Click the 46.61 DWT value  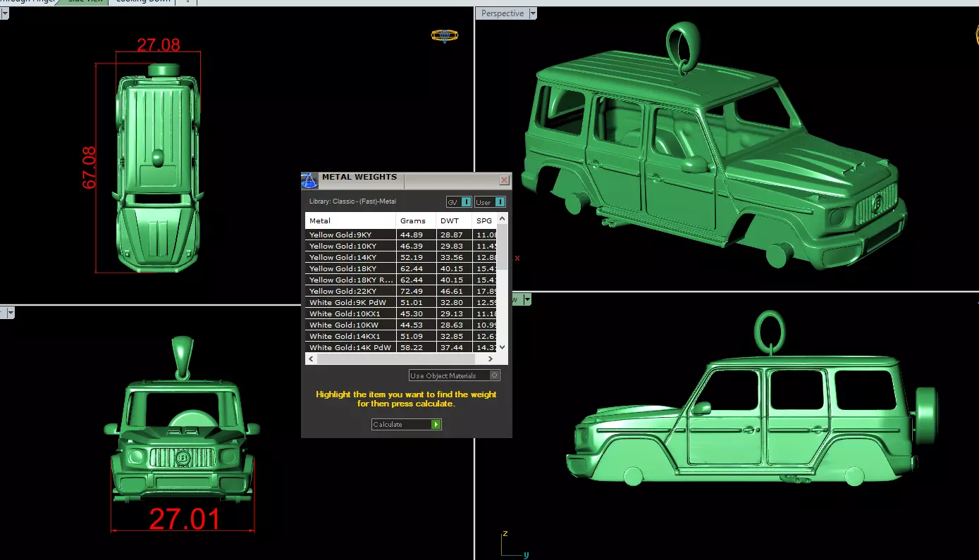(452, 291)
